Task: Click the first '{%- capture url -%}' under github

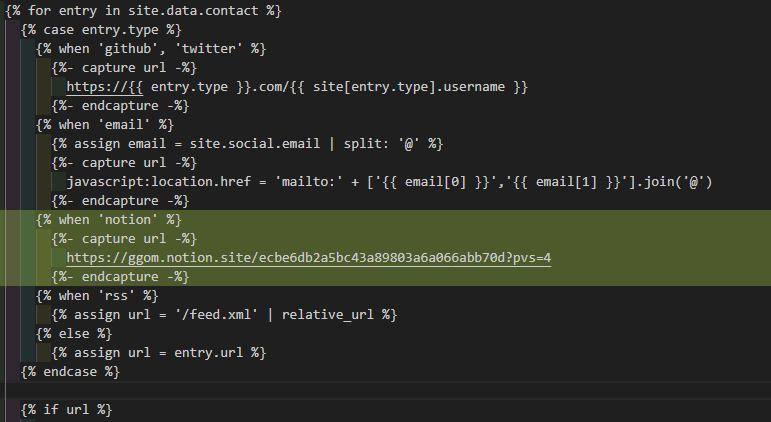Action: 124,68
